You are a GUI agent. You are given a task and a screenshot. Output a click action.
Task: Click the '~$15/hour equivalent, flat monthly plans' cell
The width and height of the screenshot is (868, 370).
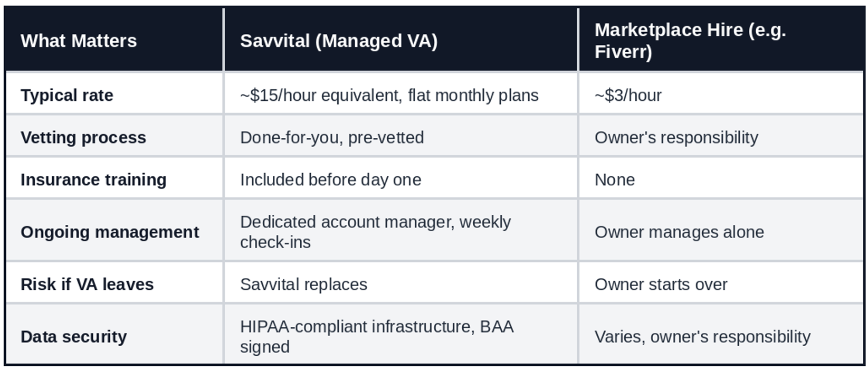point(401,95)
